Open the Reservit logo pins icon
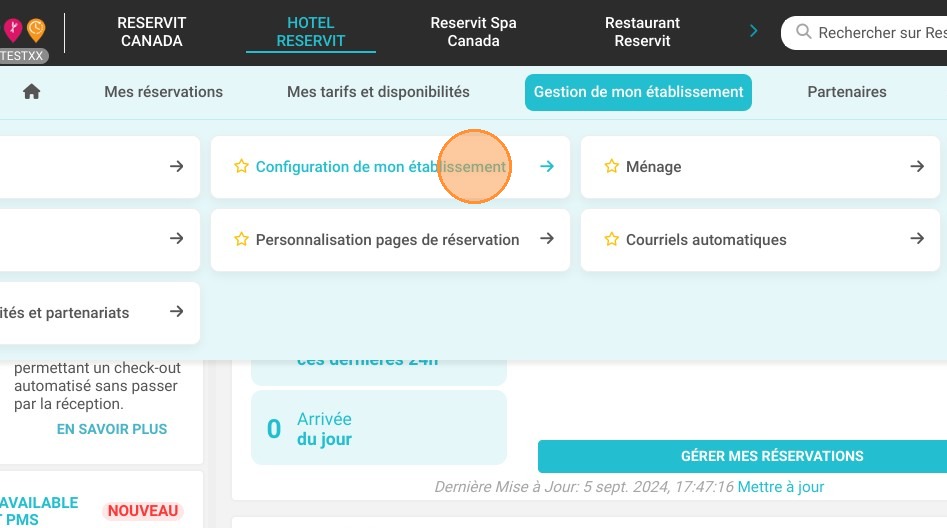Viewport: 947px width, 528px height. tap(24, 30)
